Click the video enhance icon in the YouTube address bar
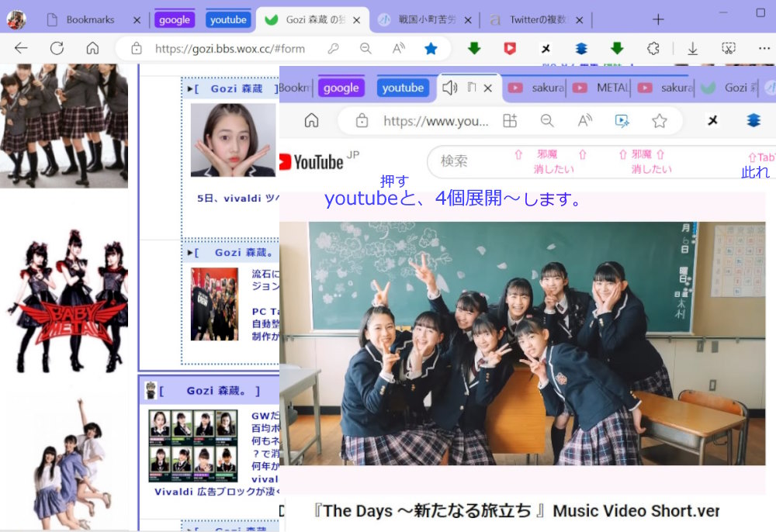 622,120
